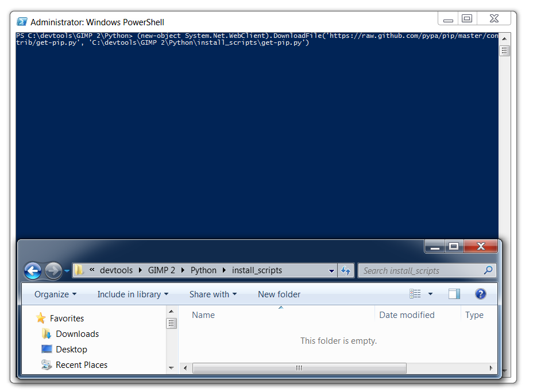The image size is (533, 392).
Task: Toggle the preview pane
Action: pyautogui.click(x=454, y=294)
